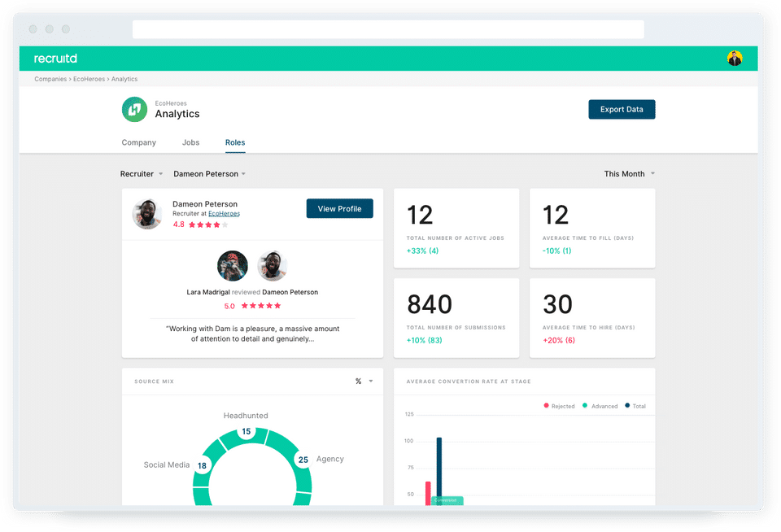
Task: Click the 840 Total Number of Submissions card
Action: 456,318
